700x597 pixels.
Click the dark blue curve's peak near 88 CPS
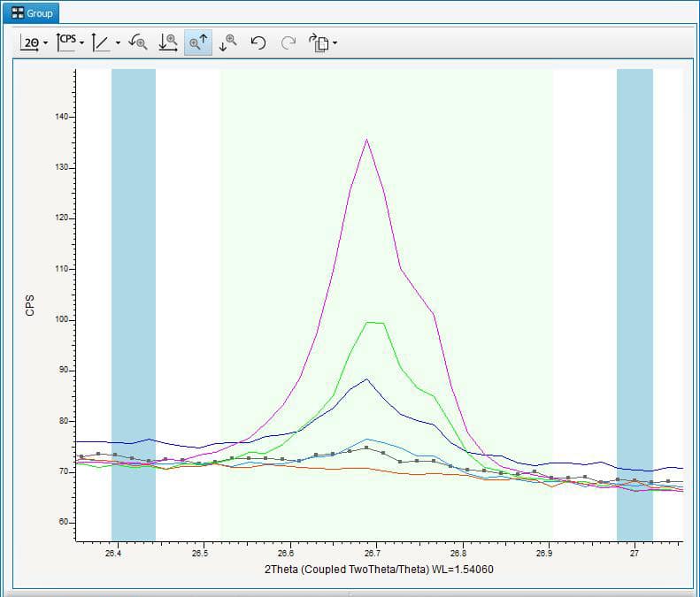click(x=366, y=379)
